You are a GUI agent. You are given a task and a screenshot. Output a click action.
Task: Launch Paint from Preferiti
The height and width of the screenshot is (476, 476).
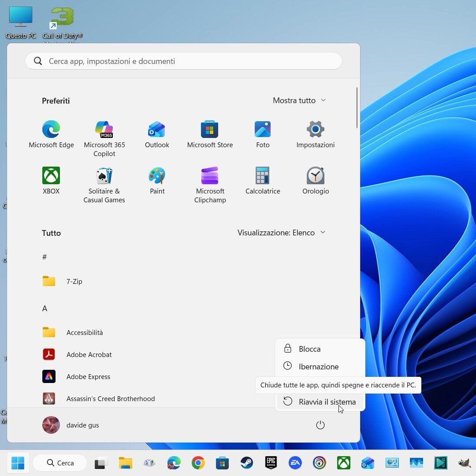(157, 180)
